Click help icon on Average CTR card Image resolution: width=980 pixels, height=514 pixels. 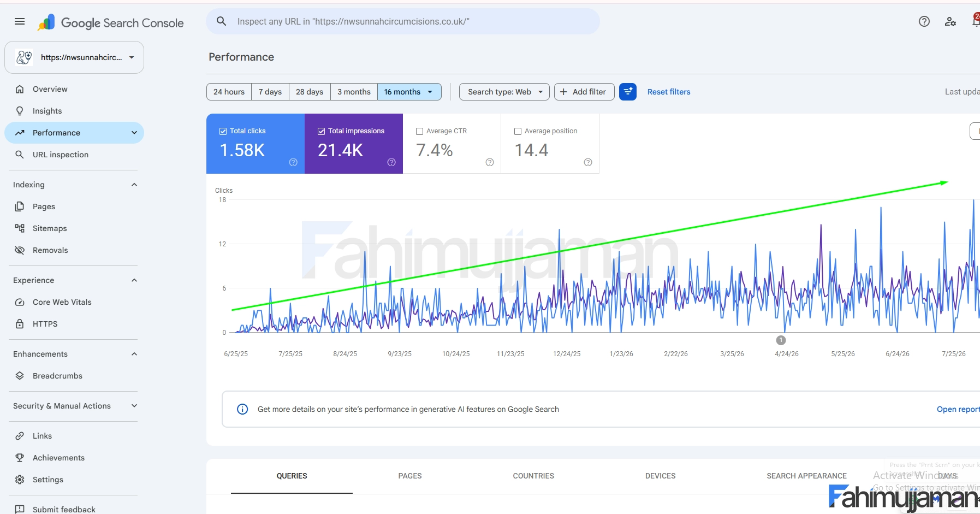tap(490, 162)
